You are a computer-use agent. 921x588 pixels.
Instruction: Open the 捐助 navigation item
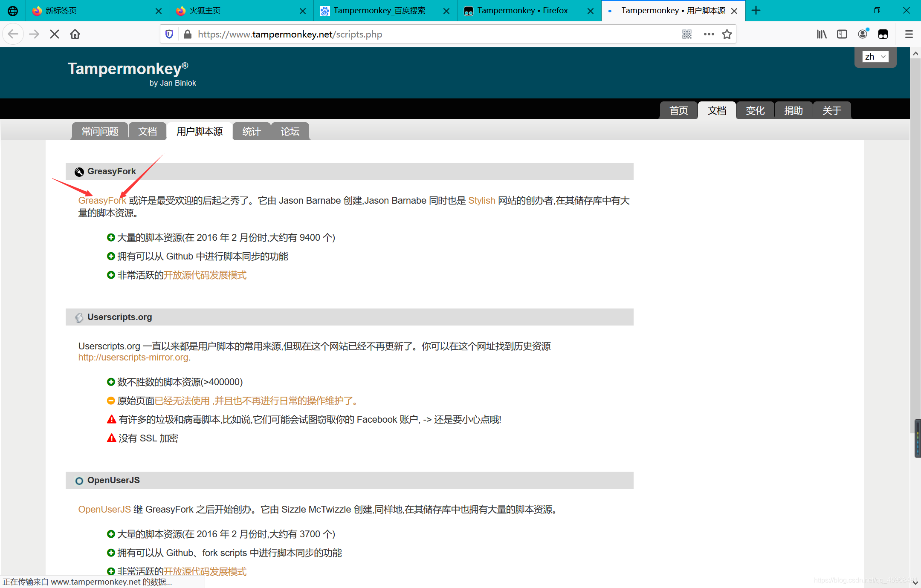793,110
